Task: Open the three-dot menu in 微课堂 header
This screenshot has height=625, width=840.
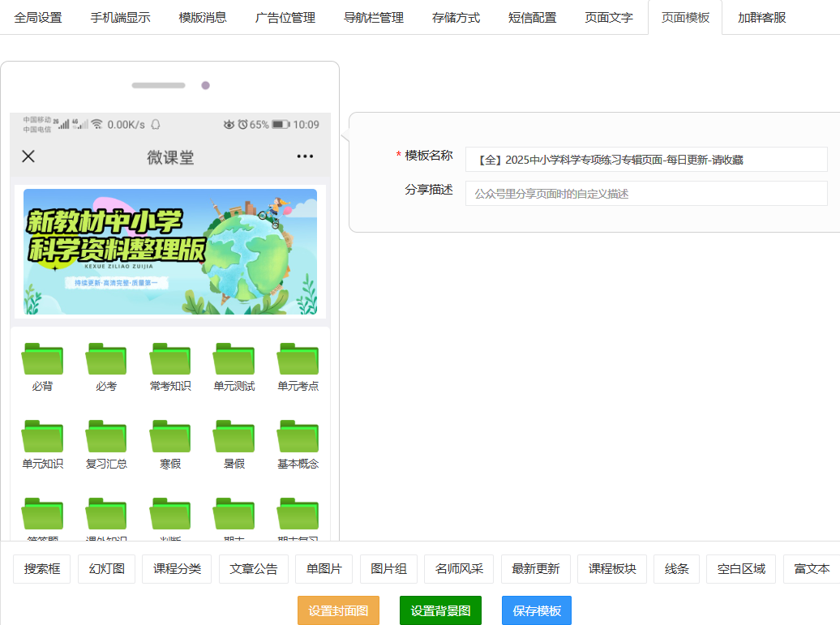Action: tap(305, 156)
